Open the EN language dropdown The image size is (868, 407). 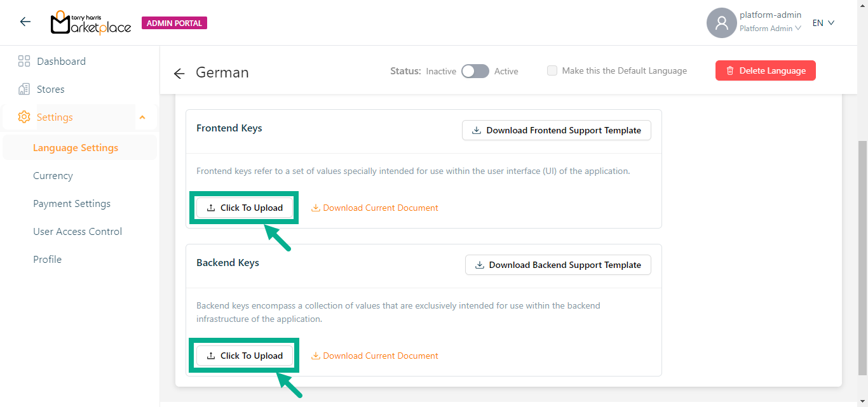tap(823, 23)
